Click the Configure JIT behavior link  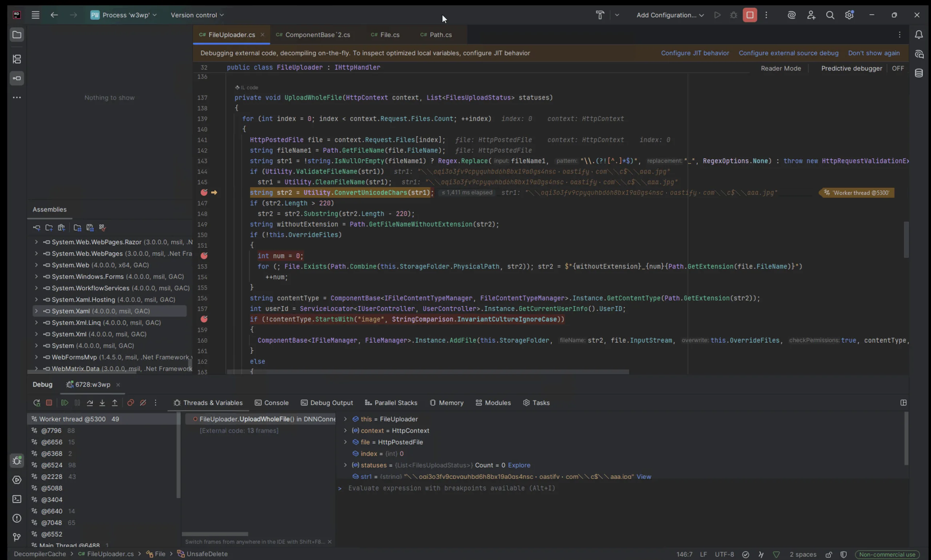(x=695, y=53)
